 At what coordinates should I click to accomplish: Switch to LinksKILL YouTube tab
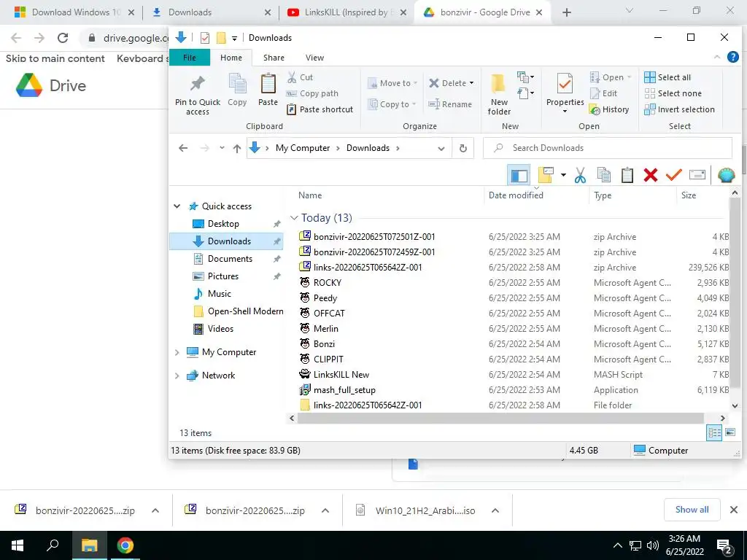point(347,12)
